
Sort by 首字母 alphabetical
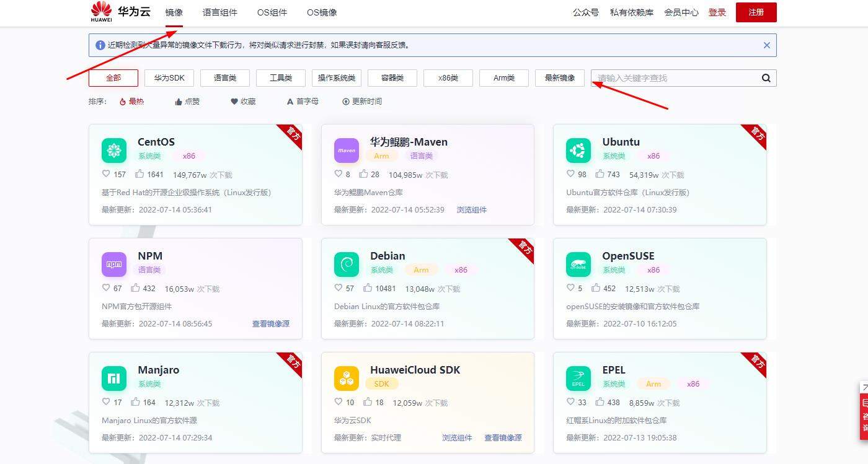tap(303, 102)
